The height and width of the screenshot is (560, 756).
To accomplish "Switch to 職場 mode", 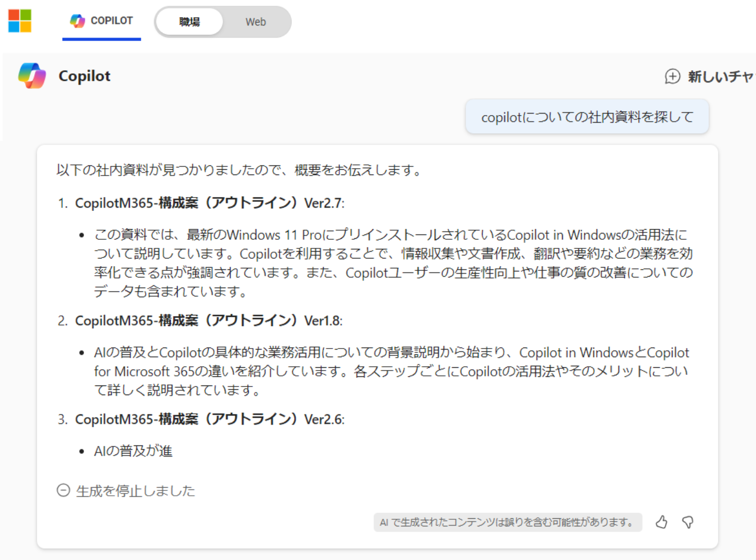I will click(189, 22).
